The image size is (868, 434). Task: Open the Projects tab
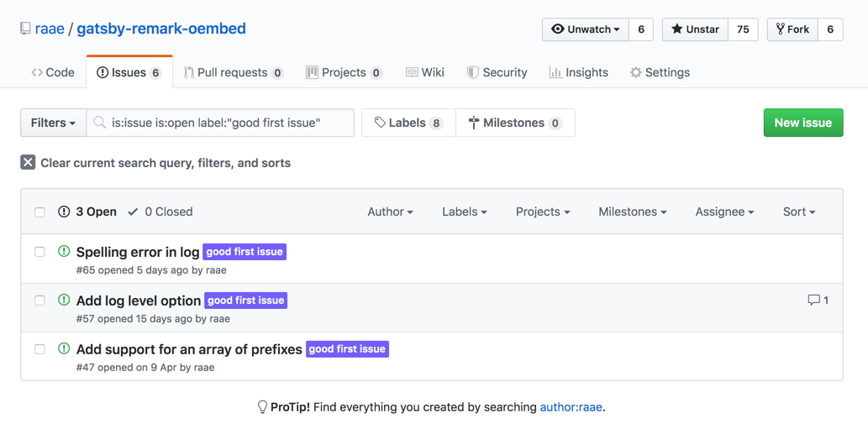click(x=344, y=72)
